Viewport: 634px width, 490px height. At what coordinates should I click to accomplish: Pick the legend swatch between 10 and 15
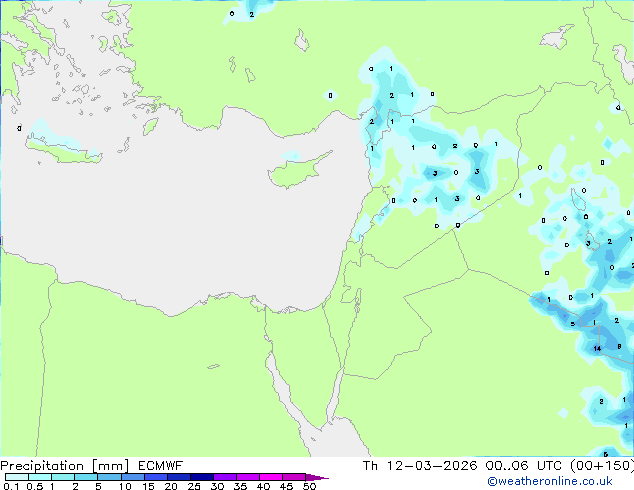[133, 477]
